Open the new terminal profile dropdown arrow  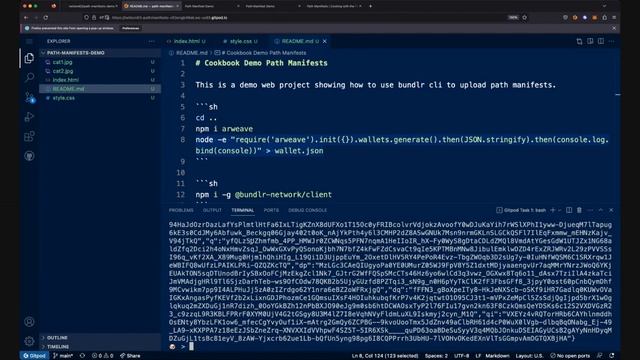560,210
